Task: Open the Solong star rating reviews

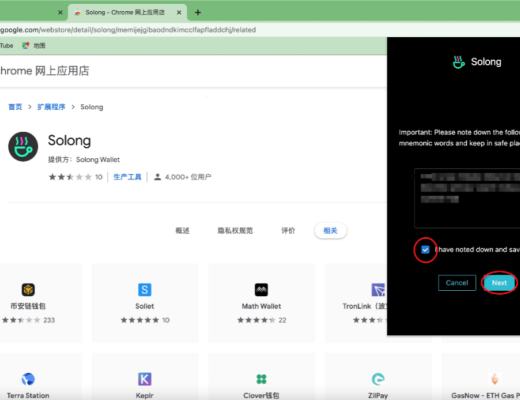Action: pyautogui.click(x=75, y=177)
